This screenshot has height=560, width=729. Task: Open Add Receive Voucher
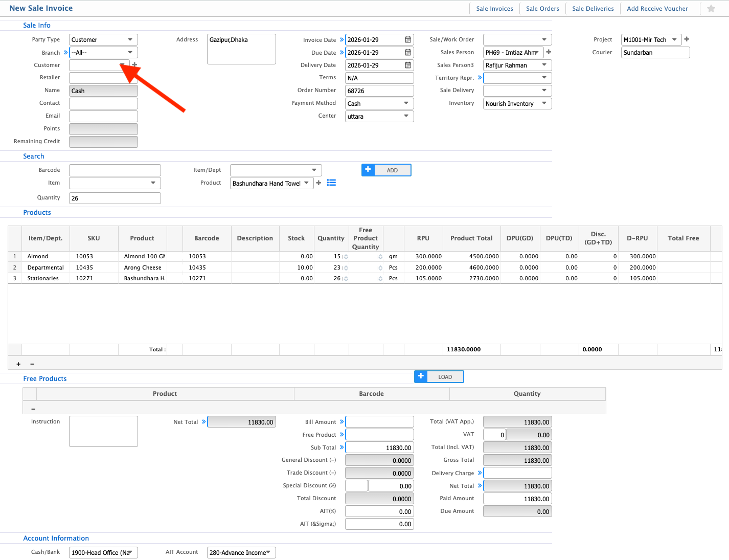(657, 9)
